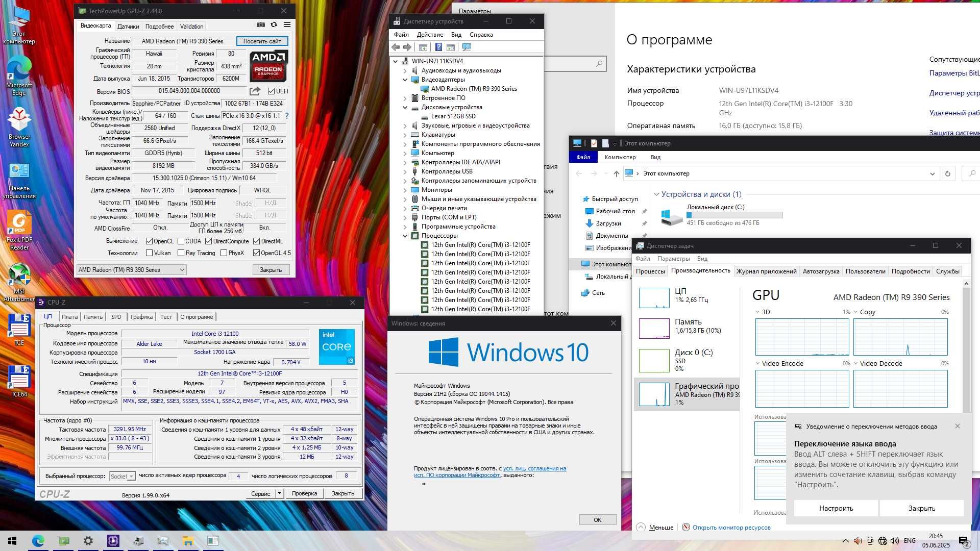This screenshot has height=551, width=980.
Task: Open the TCE64 desktop icon
Action: point(19,381)
